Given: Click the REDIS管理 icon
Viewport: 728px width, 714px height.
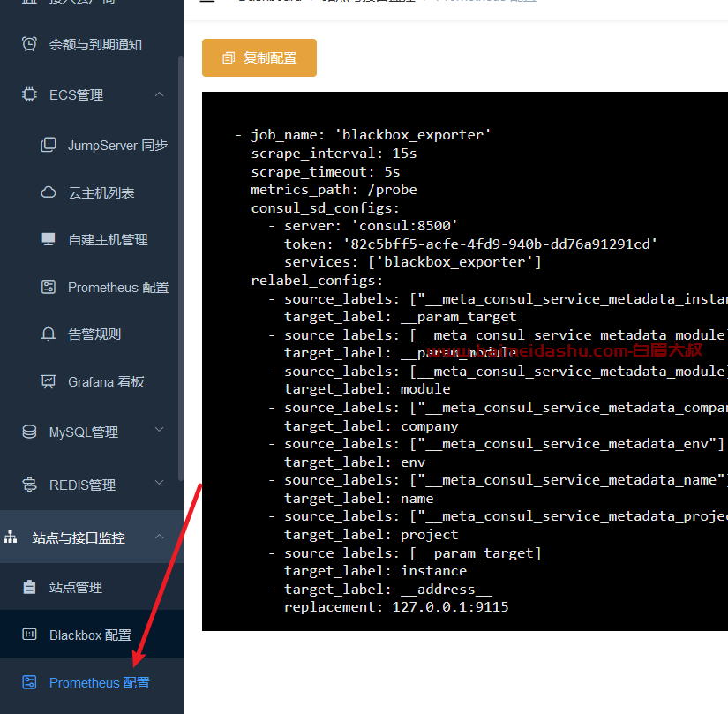Looking at the screenshot, I should click(x=29, y=485).
